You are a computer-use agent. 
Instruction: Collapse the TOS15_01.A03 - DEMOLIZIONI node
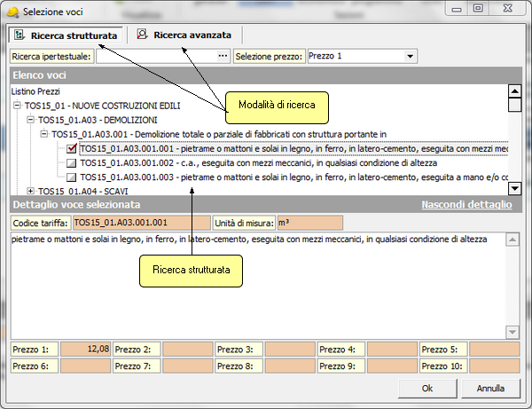[31, 119]
